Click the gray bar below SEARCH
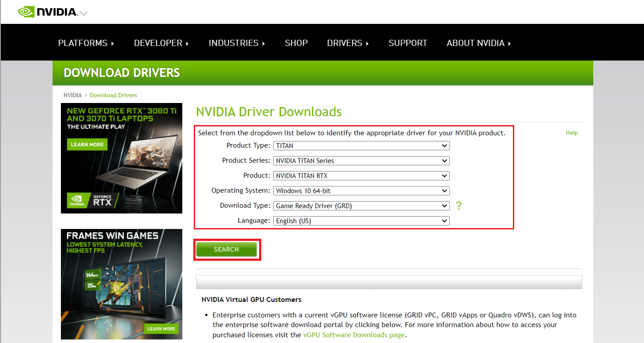This screenshot has width=644, height=343. coord(389,282)
